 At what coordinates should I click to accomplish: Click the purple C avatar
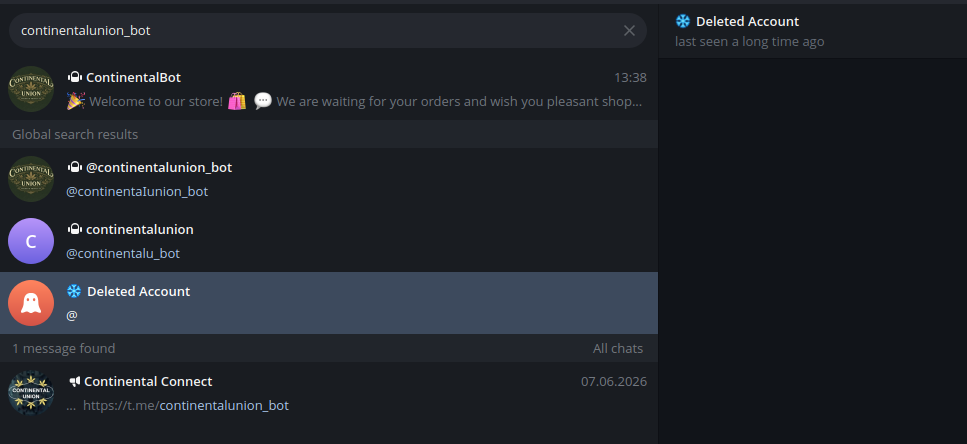click(31, 241)
